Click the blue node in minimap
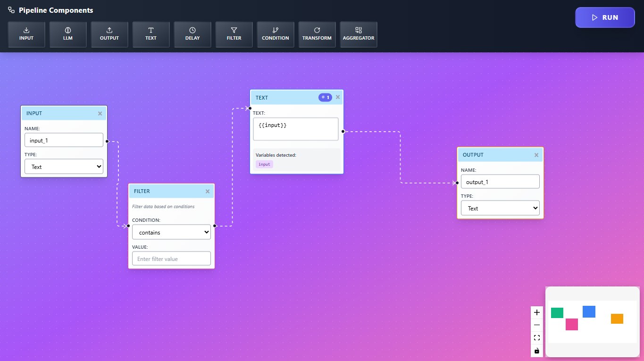 [x=589, y=311]
